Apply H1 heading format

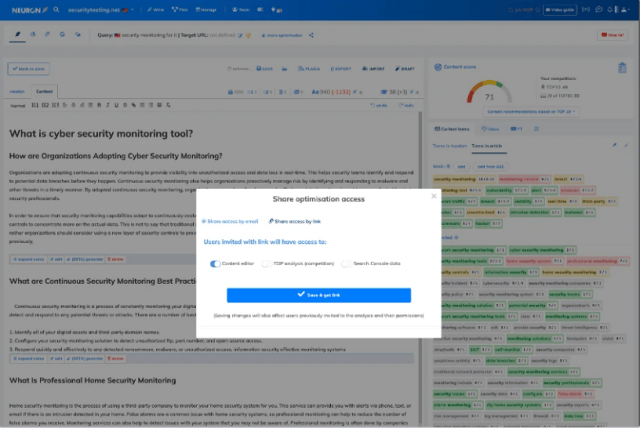(35, 105)
